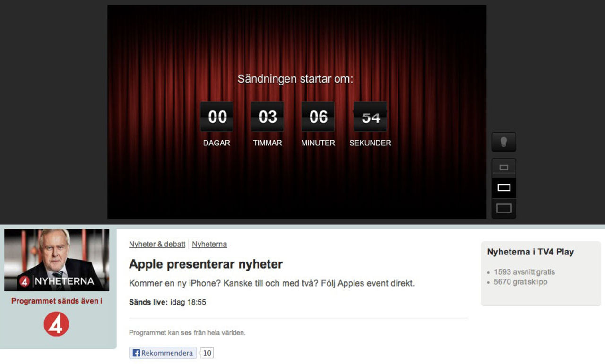Click the 10 recommendation count bubble

pyautogui.click(x=207, y=353)
